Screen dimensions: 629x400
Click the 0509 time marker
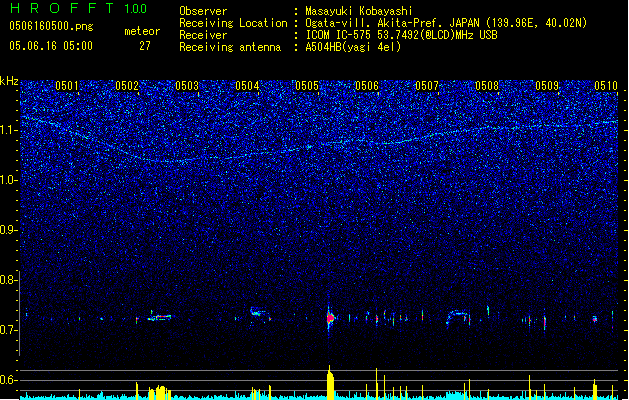click(547, 86)
